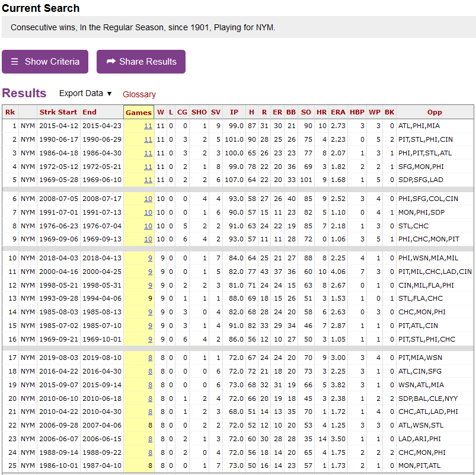Open 10-game link for 2008-07-05 streak

coord(148,199)
